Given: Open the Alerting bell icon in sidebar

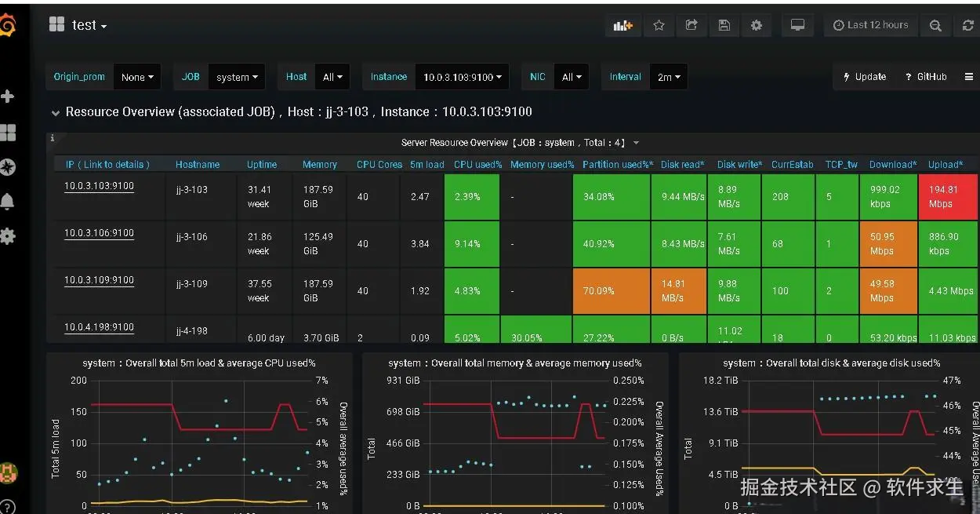Looking at the screenshot, I should pos(8,202).
